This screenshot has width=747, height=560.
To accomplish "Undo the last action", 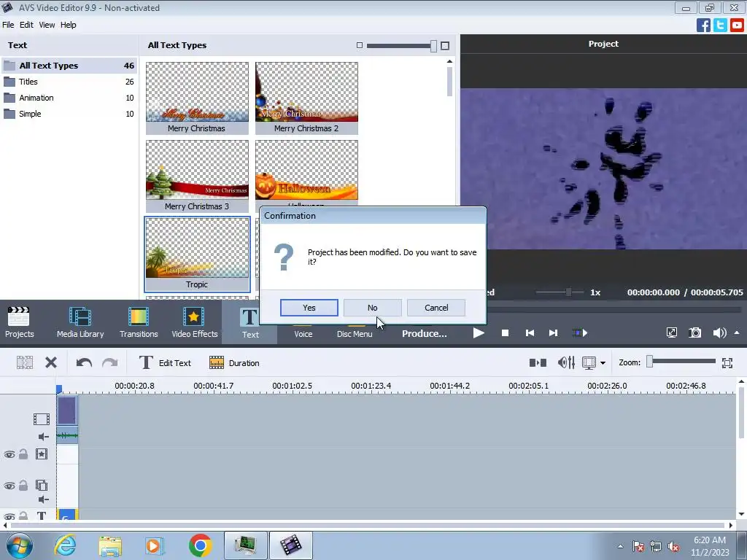I will pos(84,363).
